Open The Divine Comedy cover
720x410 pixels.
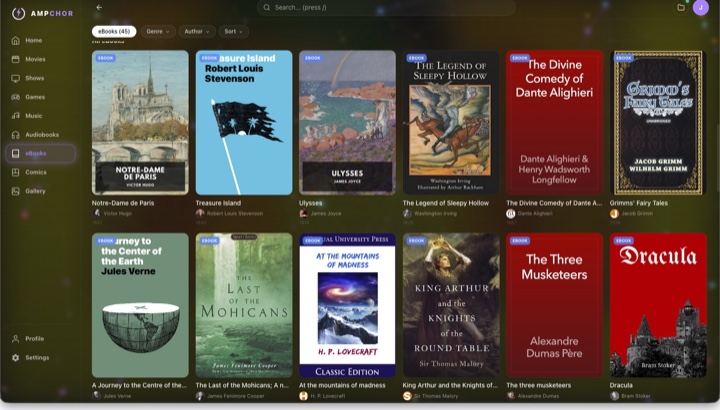[x=554, y=123]
